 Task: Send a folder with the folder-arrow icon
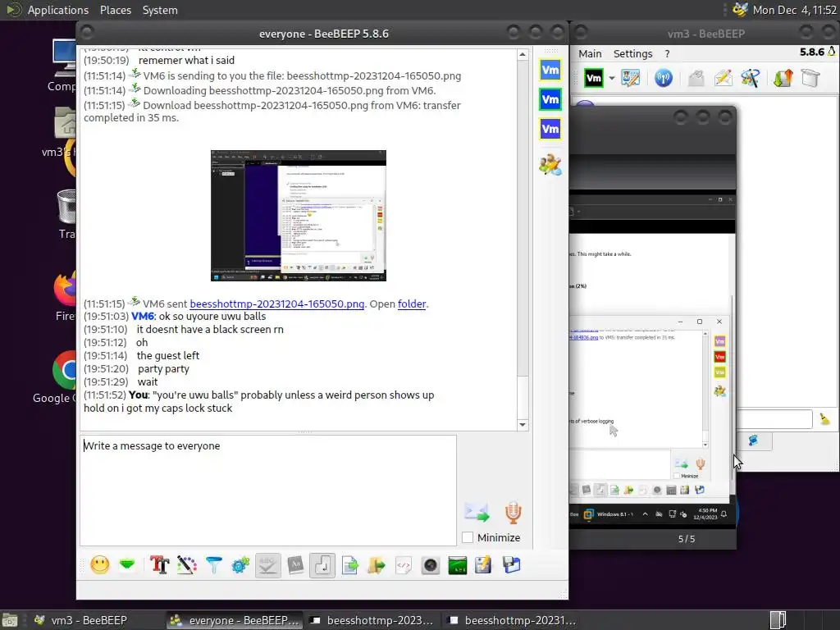pos(377,564)
